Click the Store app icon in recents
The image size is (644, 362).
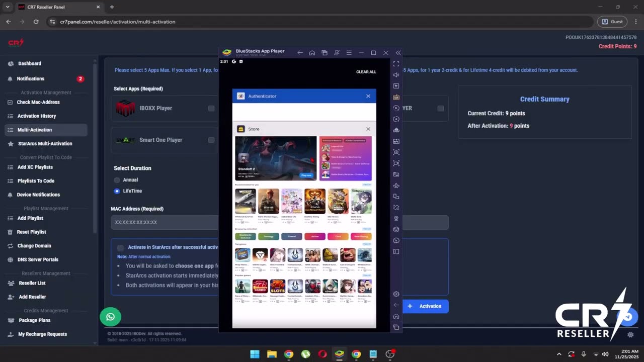pyautogui.click(x=240, y=129)
